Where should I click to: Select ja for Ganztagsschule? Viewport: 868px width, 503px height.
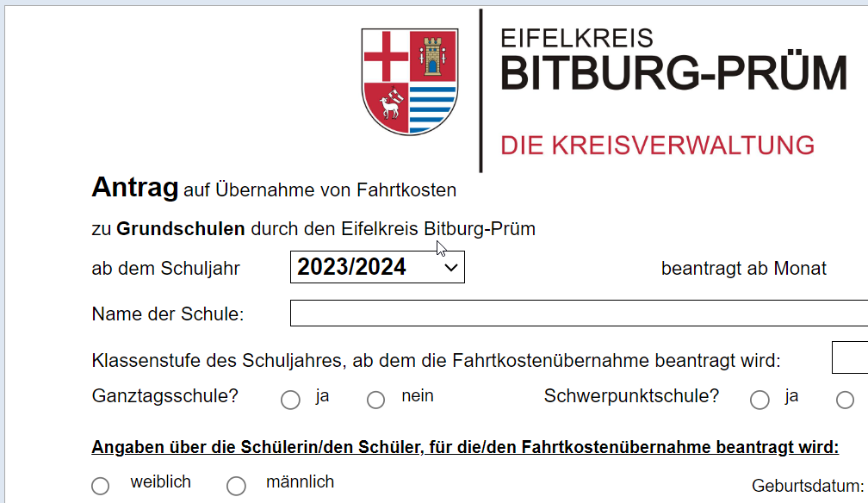coord(291,400)
